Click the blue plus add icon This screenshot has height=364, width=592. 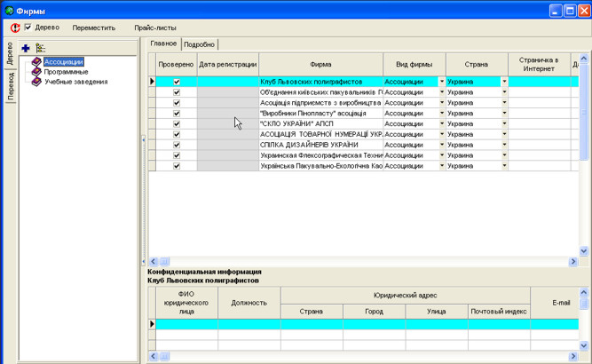(25, 48)
